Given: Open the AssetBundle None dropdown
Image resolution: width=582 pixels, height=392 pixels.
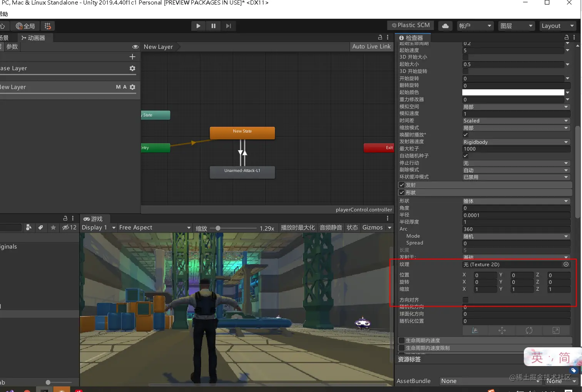Looking at the screenshot, I should [x=490, y=381].
